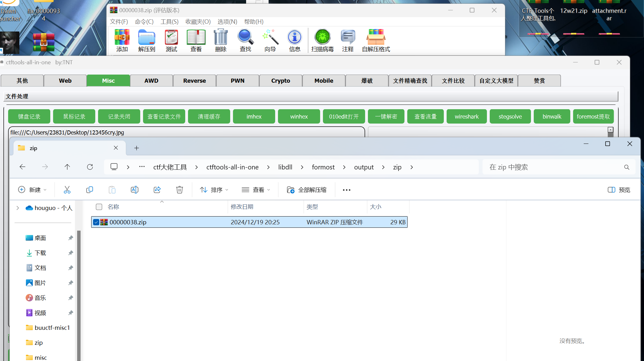Refresh the zip folder view

(x=90, y=167)
